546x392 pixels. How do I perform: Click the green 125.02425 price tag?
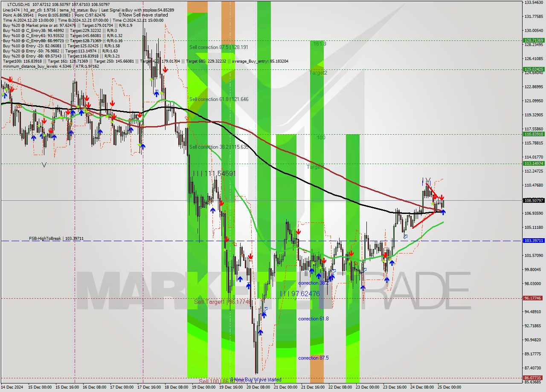click(x=534, y=69)
